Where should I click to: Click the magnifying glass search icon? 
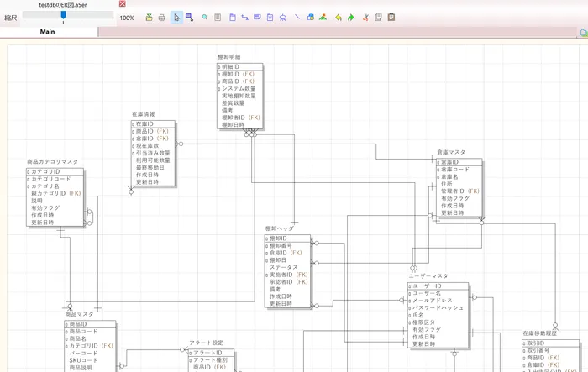click(x=205, y=17)
